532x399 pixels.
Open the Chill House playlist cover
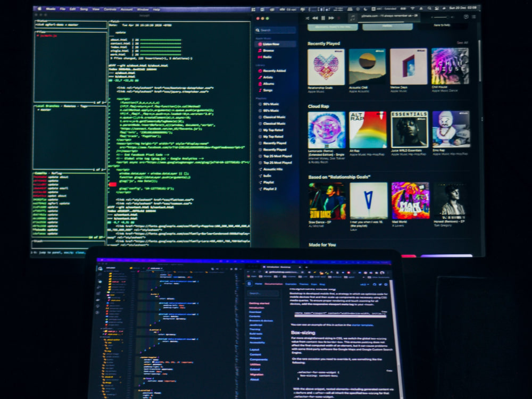(450, 66)
